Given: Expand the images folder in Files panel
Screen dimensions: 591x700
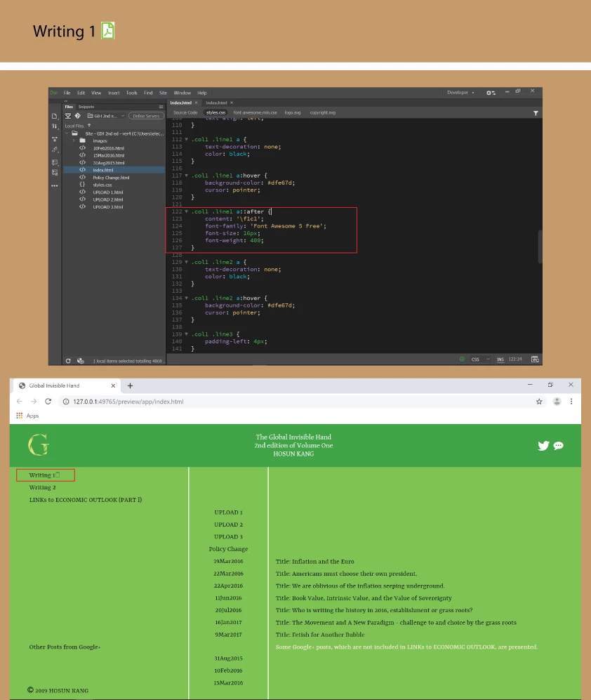Looking at the screenshot, I should coord(74,140).
